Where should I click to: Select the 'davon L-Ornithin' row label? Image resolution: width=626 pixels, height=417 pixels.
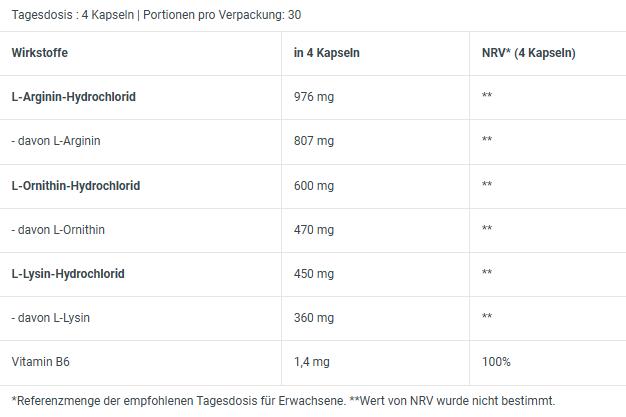59,229
